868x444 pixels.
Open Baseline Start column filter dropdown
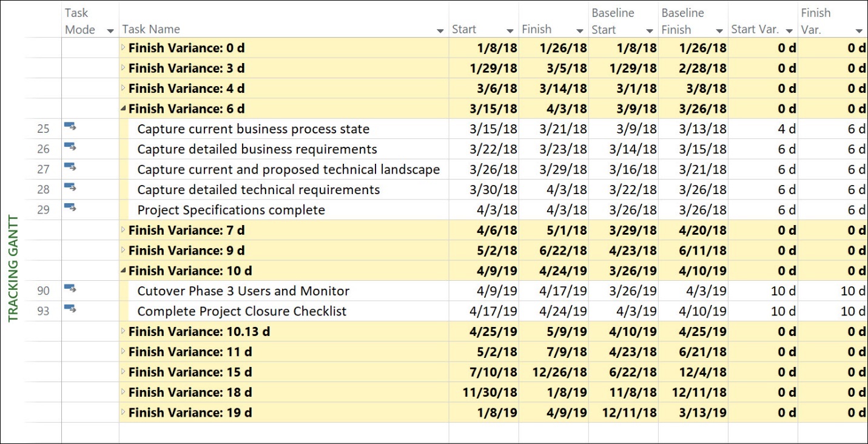[x=650, y=30]
